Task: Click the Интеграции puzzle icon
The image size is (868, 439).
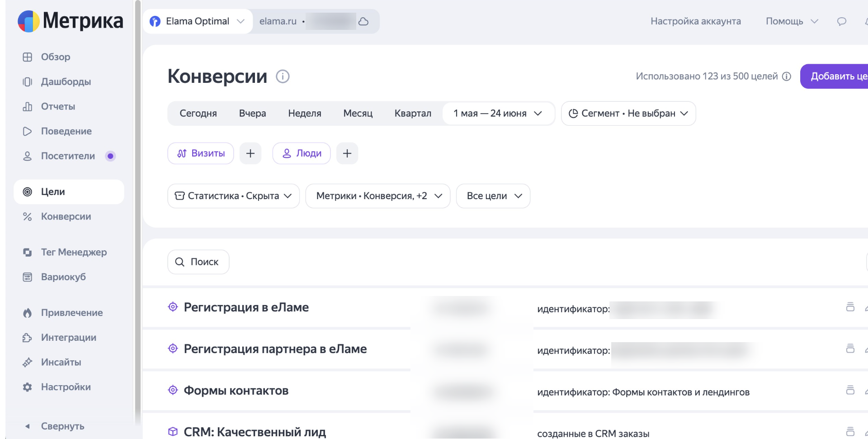Action: pos(28,338)
